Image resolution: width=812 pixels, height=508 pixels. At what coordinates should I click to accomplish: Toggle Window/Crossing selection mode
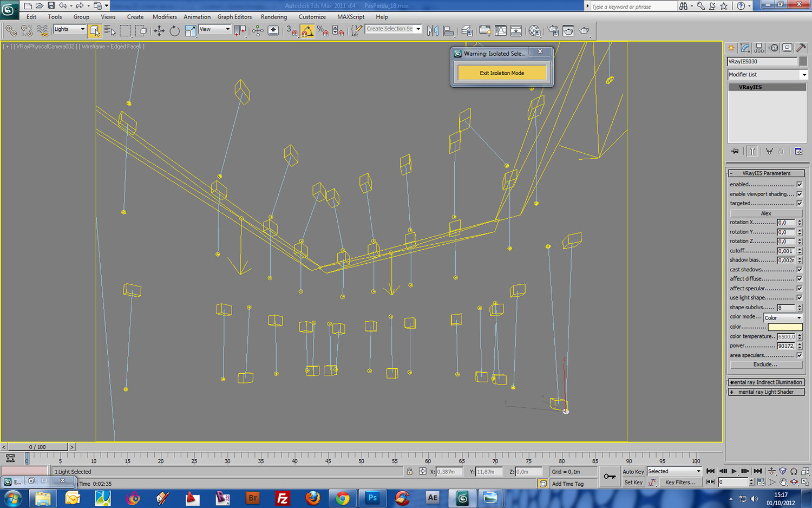(141, 31)
